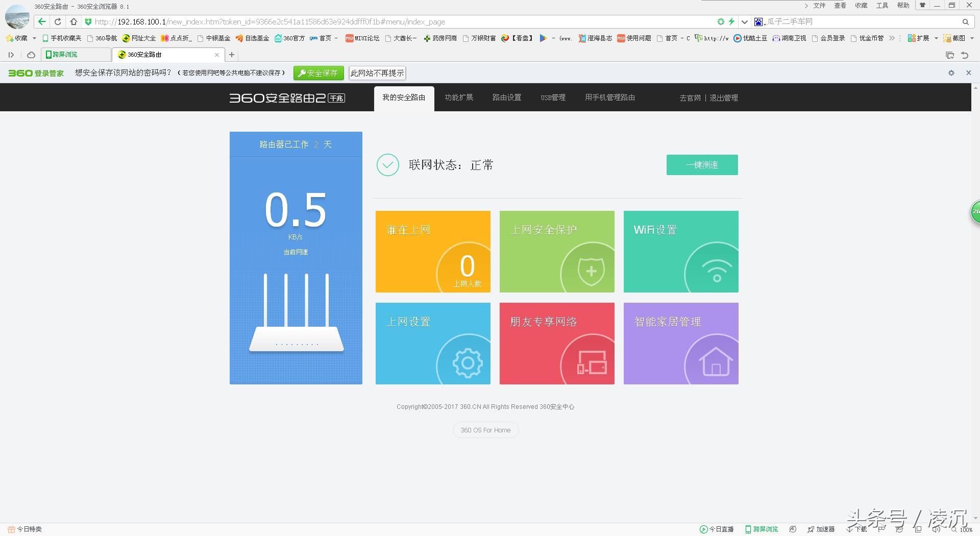Click the 截图 screenshot tool
The image size is (980, 536).
click(954, 38)
